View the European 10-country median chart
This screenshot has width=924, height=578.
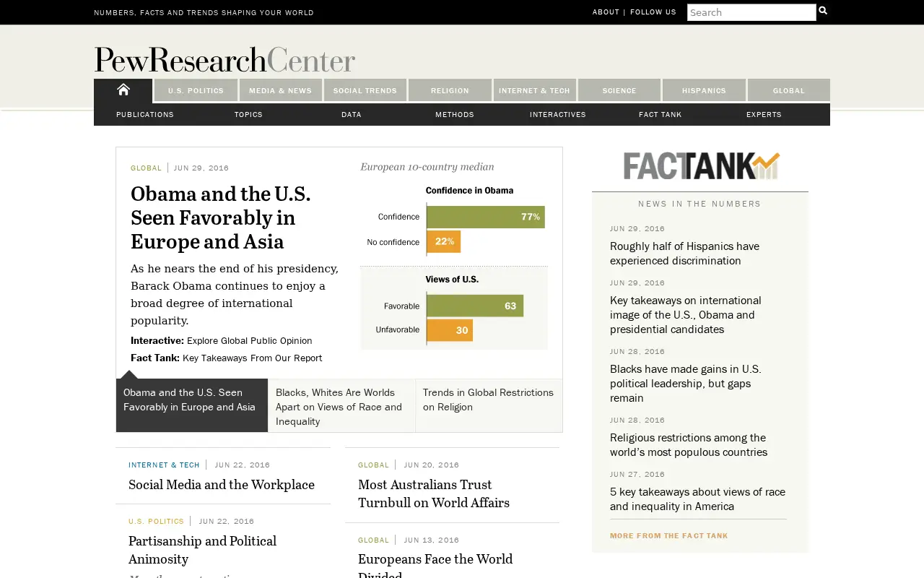coord(454,255)
